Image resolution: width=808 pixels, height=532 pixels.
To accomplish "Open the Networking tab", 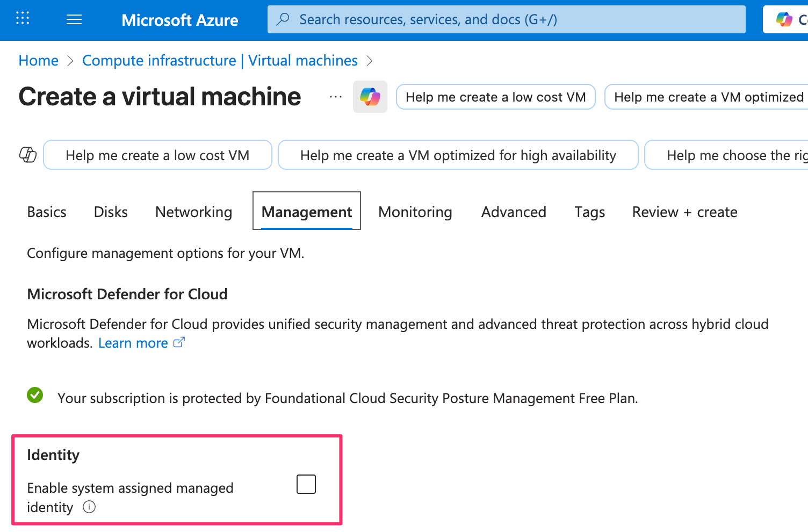I will pos(193,212).
